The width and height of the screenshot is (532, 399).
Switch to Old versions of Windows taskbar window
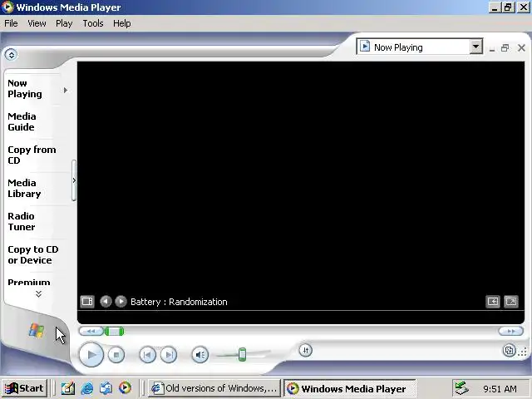[214, 388]
